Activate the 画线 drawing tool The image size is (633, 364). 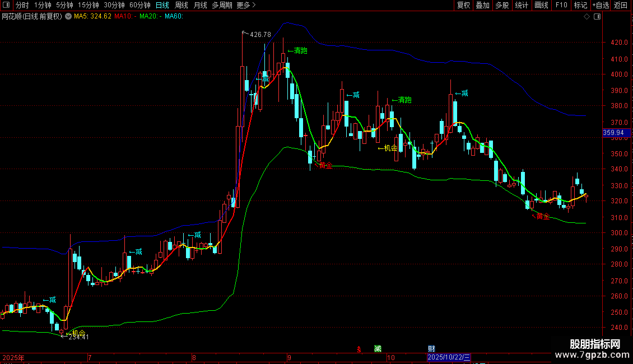coord(541,5)
